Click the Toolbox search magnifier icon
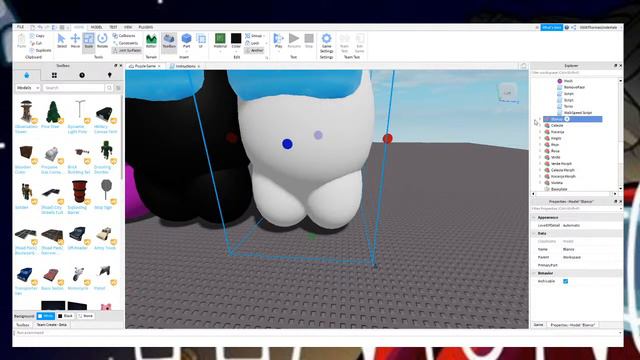 pos(109,88)
